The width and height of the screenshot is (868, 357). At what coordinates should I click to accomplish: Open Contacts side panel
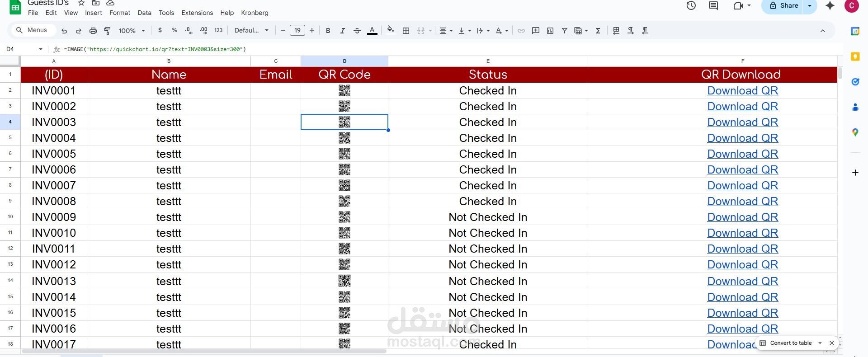(855, 107)
